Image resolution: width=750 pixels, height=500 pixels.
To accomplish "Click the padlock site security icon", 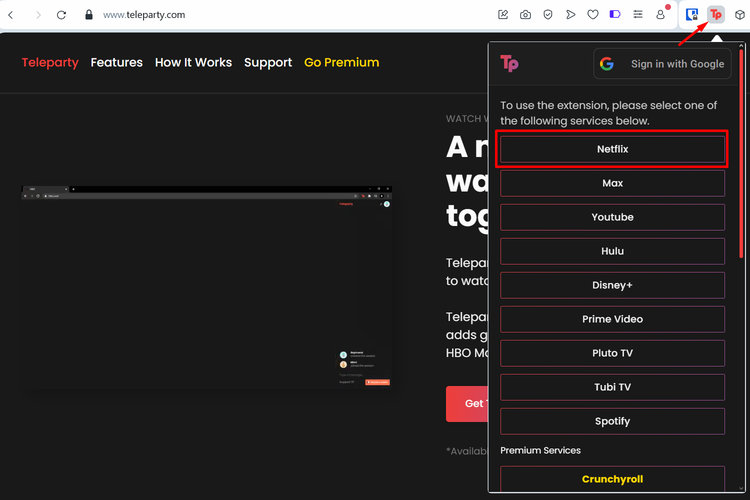I will pyautogui.click(x=88, y=15).
